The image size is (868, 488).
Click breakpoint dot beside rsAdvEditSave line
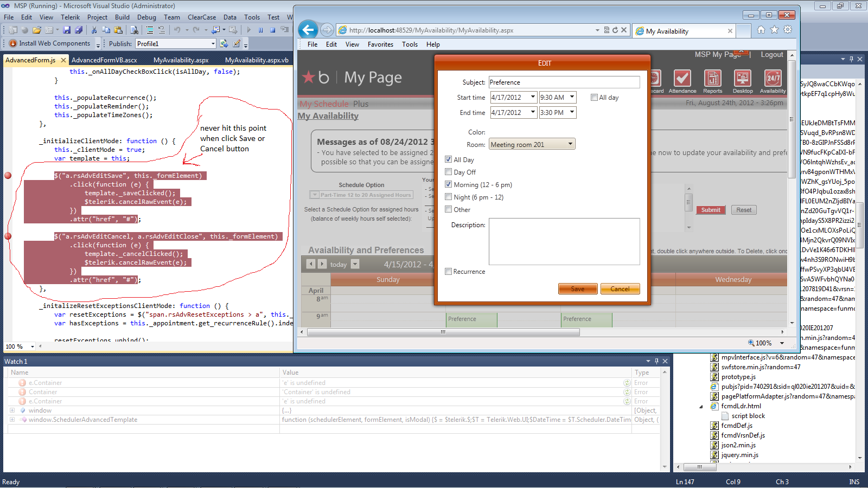[8, 176]
